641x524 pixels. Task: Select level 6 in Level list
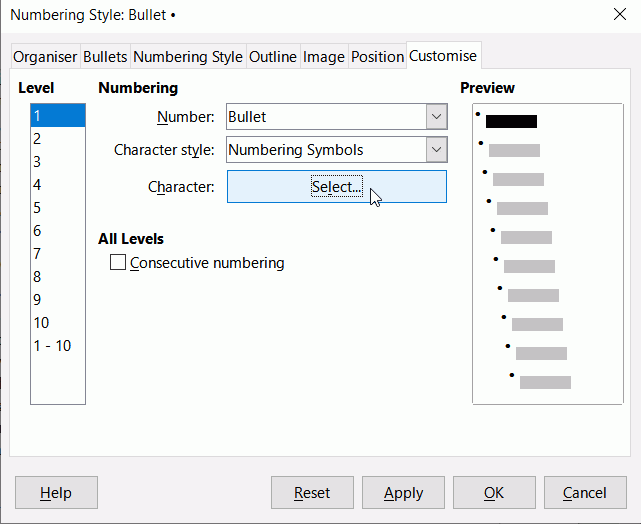[58, 231]
